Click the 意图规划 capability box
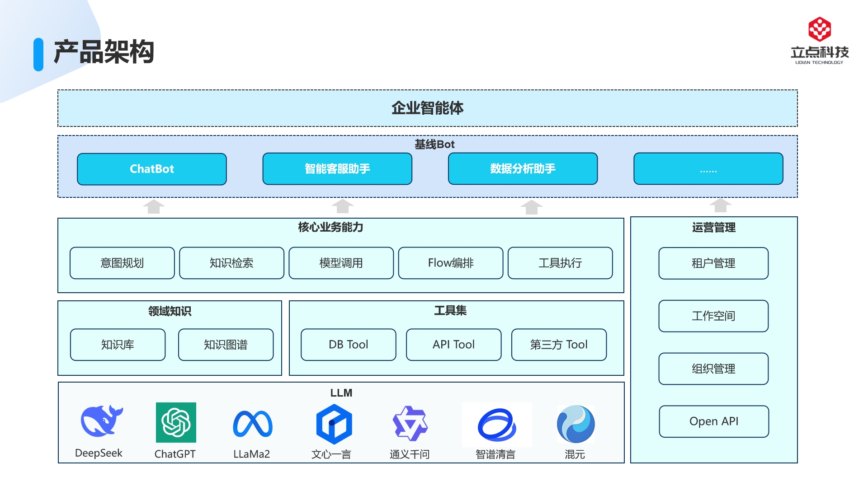Image resolution: width=868 pixels, height=486 pixels. (122, 263)
